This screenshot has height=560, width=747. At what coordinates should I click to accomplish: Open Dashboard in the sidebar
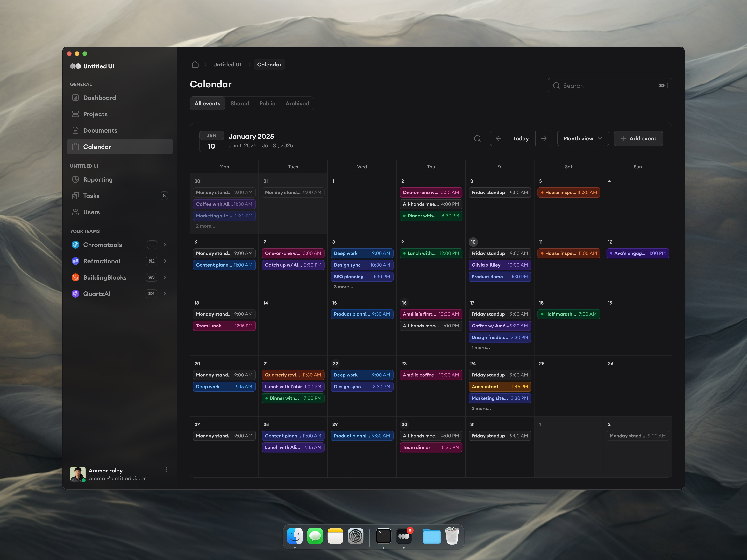pyautogui.click(x=120, y=98)
